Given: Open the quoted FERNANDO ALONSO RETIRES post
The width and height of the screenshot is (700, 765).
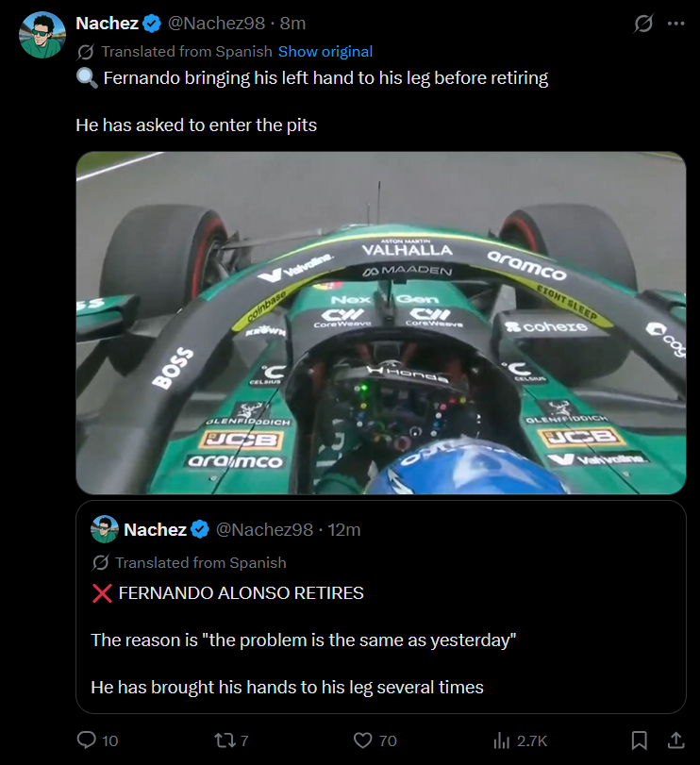Looking at the screenshot, I should 381,607.
